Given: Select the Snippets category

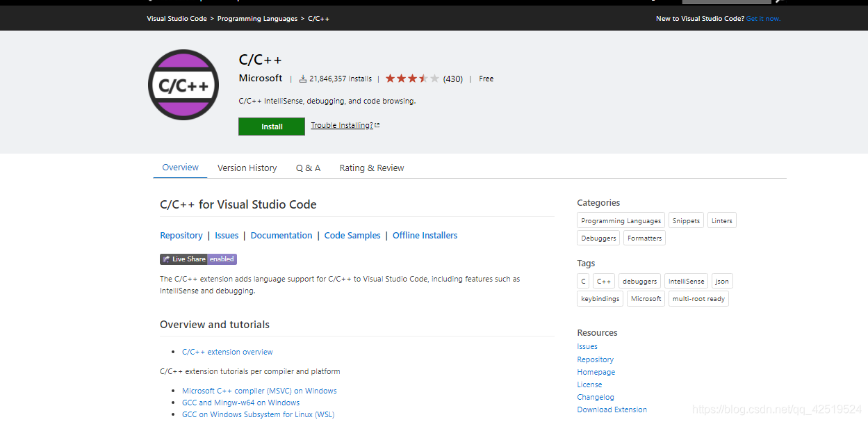Looking at the screenshot, I should [686, 220].
